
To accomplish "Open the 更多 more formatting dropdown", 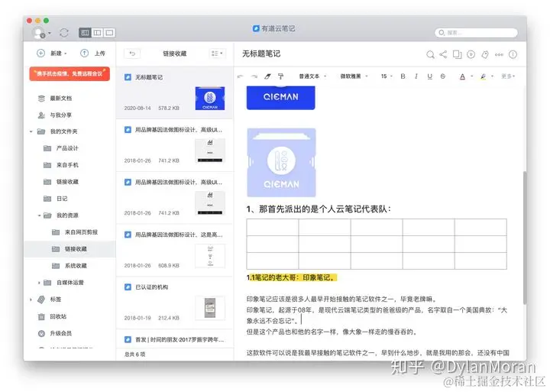I will [508, 76].
